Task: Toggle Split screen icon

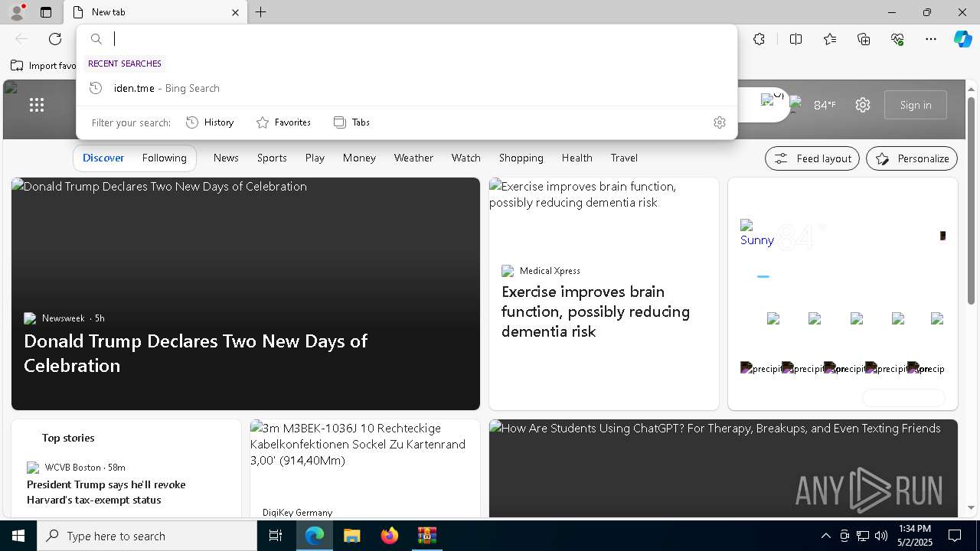Action: click(795, 39)
